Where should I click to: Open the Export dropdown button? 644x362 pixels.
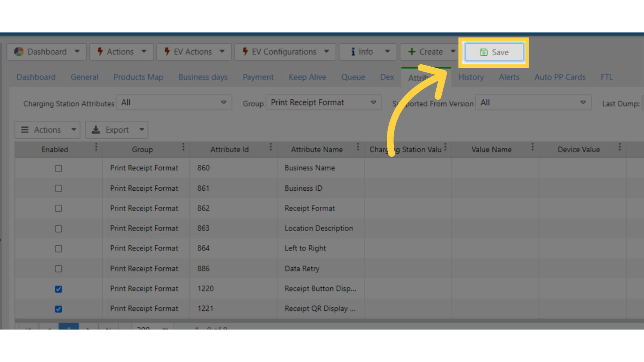tap(116, 130)
